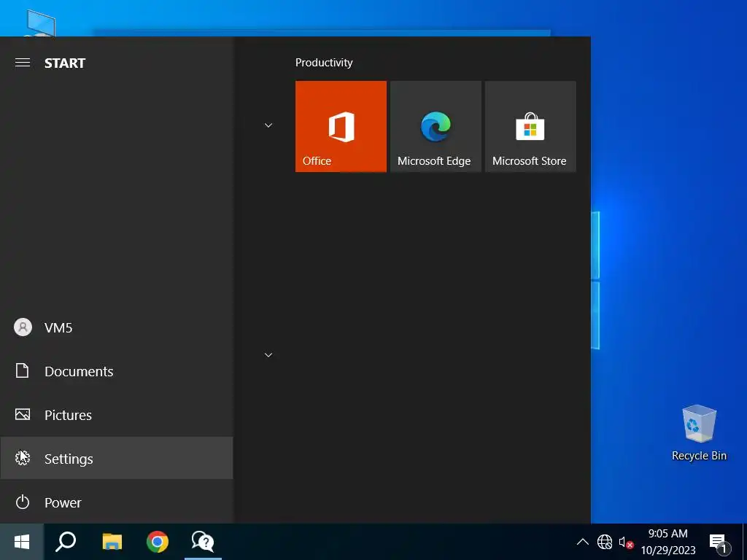Open the Power options

[116, 502]
